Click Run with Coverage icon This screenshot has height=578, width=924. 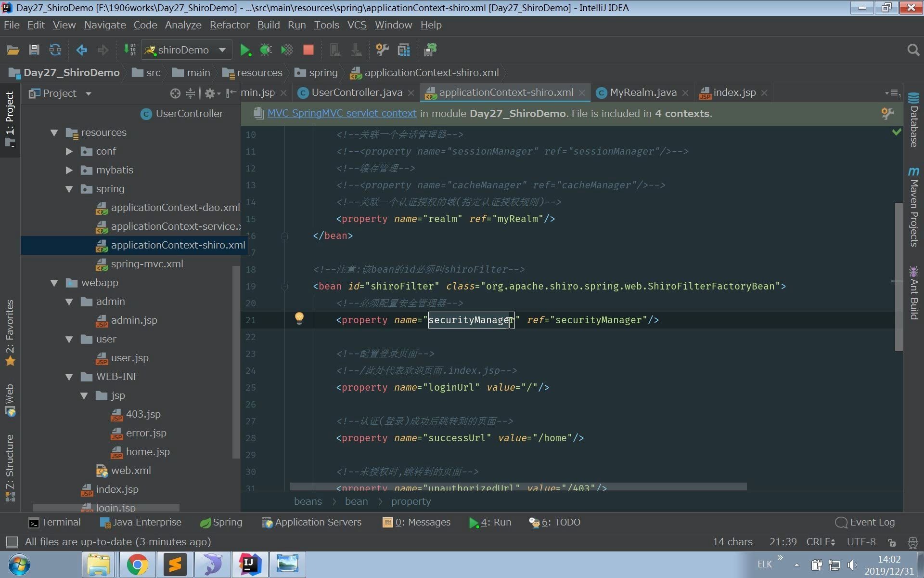pos(287,50)
